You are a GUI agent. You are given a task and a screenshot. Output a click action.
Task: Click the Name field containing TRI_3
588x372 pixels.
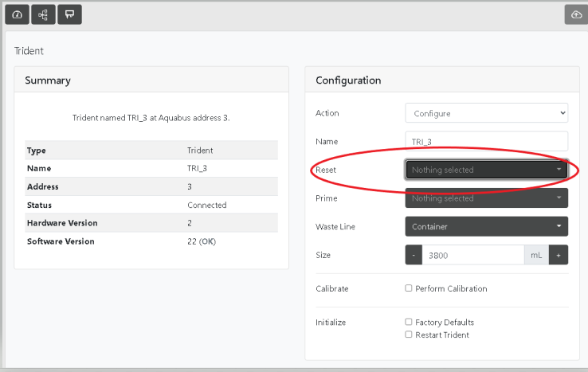486,141
